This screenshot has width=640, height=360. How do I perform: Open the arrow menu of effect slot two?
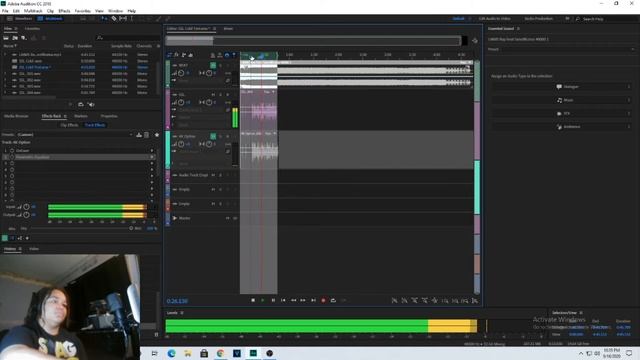152,157
